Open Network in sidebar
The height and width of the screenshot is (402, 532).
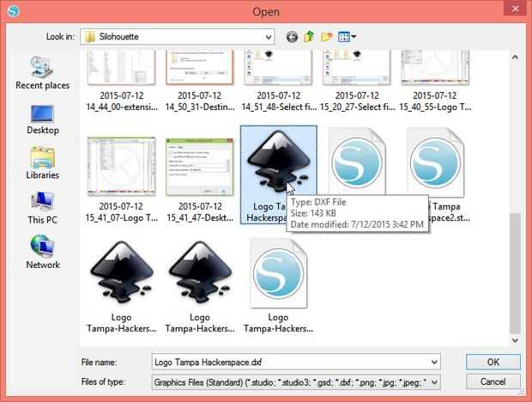tap(42, 253)
